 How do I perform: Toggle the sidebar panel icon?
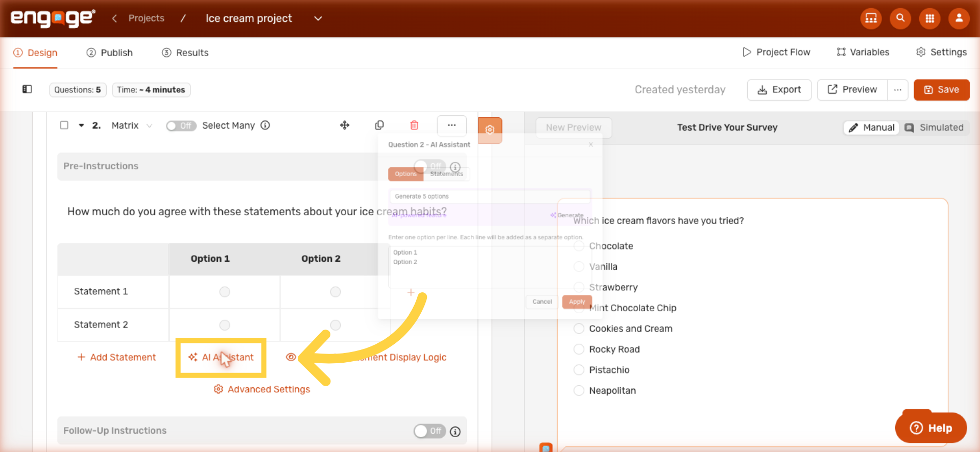(x=27, y=89)
